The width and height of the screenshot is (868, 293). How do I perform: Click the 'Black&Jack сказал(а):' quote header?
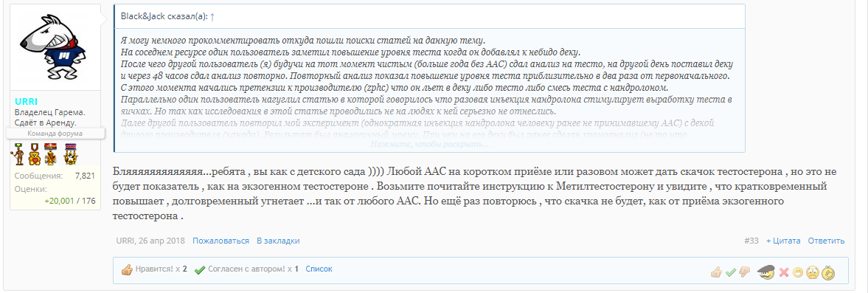click(164, 17)
